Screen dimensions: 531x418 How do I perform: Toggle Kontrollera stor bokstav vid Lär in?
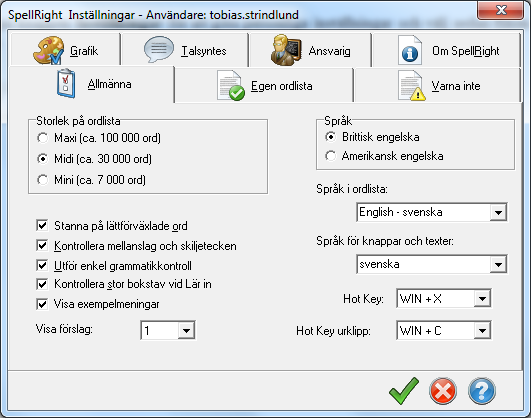42,284
